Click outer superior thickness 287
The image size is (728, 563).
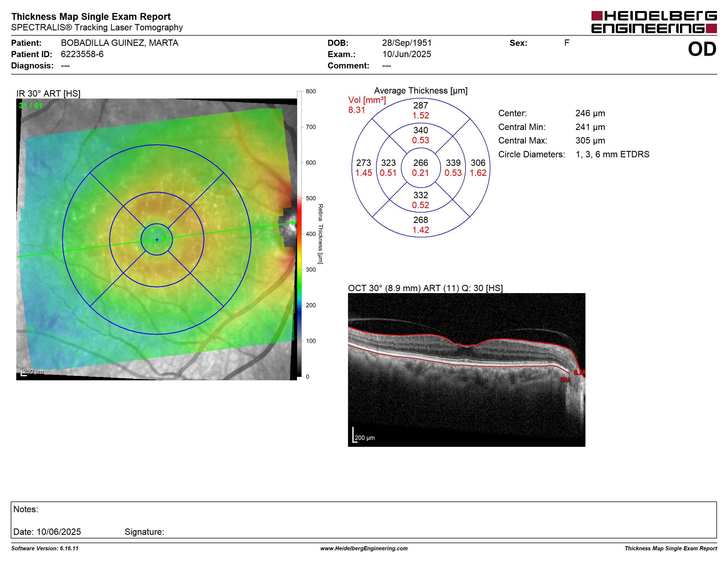point(420,105)
